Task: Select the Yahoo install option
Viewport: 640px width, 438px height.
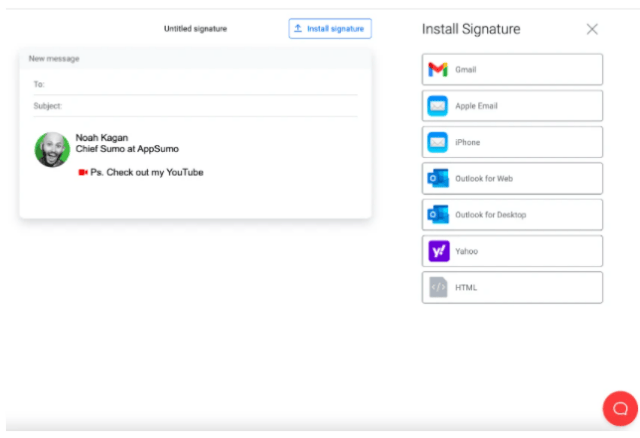Action: [x=512, y=251]
